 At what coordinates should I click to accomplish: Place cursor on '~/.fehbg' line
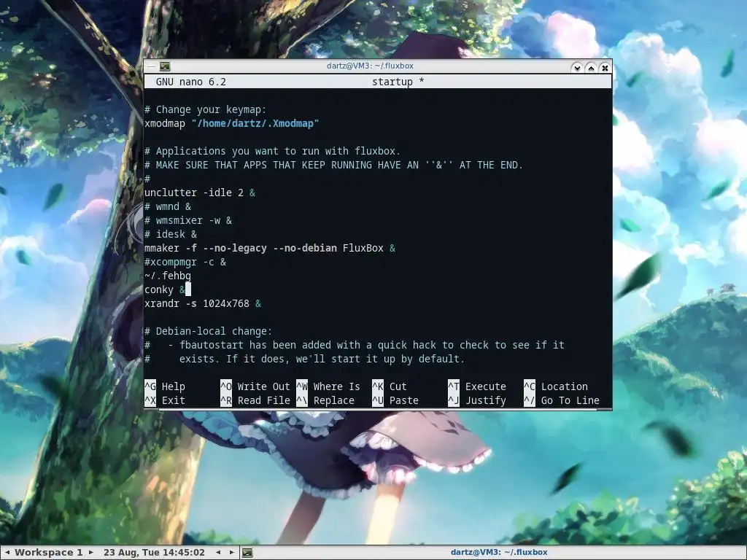tap(168, 276)
